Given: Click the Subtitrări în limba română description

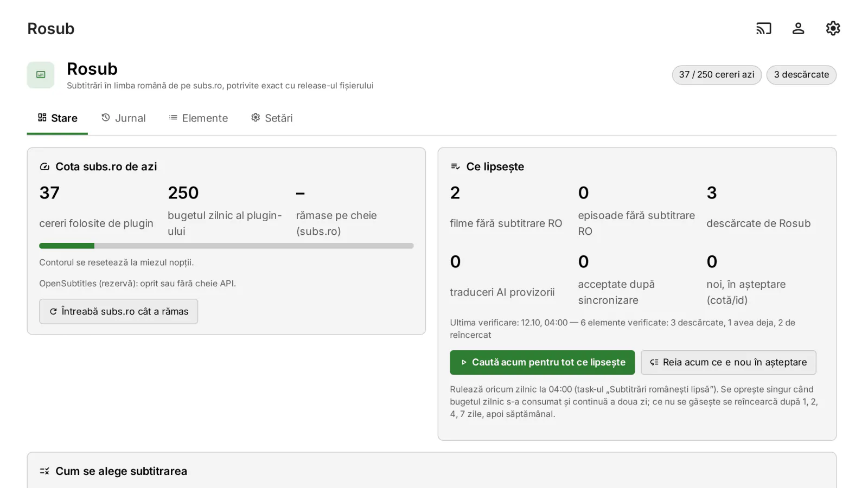Looking at the screenshot, I should [220, 86].
